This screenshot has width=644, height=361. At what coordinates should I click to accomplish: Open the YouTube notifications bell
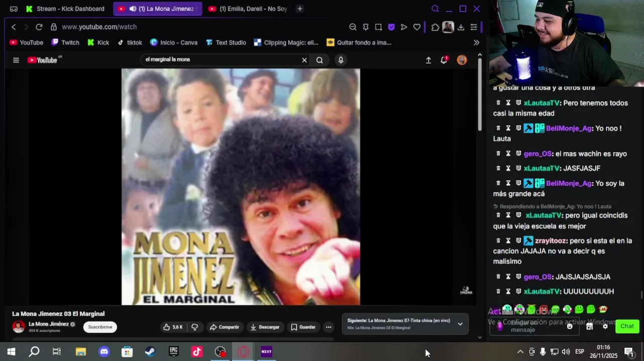pyautogui.click(x=444, y=60)
